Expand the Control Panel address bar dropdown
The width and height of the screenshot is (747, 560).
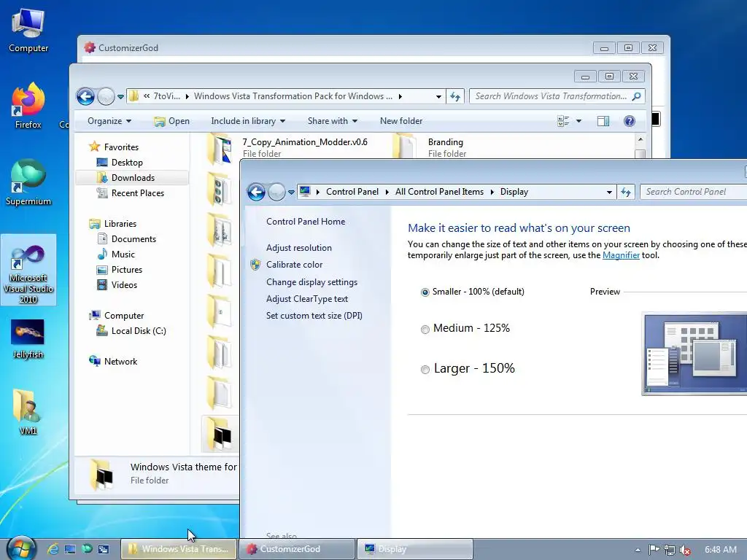point(609,192)
